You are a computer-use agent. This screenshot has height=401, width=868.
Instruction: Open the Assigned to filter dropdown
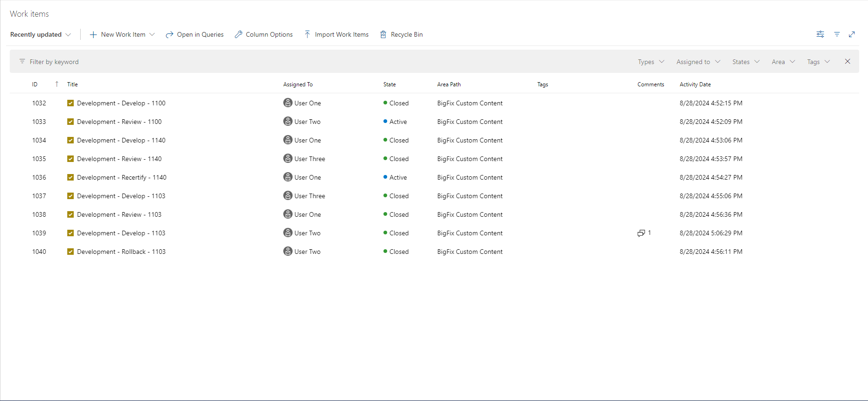click(x=698, y=62)
